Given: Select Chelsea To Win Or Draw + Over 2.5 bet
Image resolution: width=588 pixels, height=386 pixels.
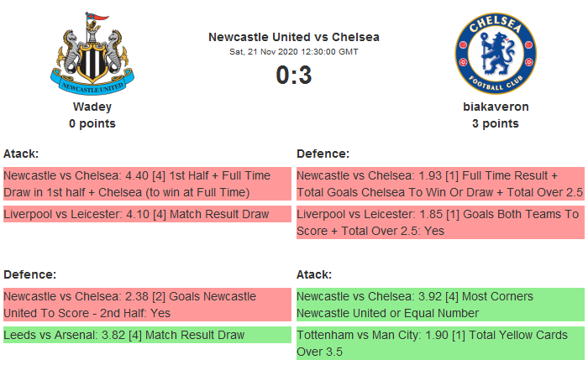Looking at the screenshot, I should click(440, 184).
